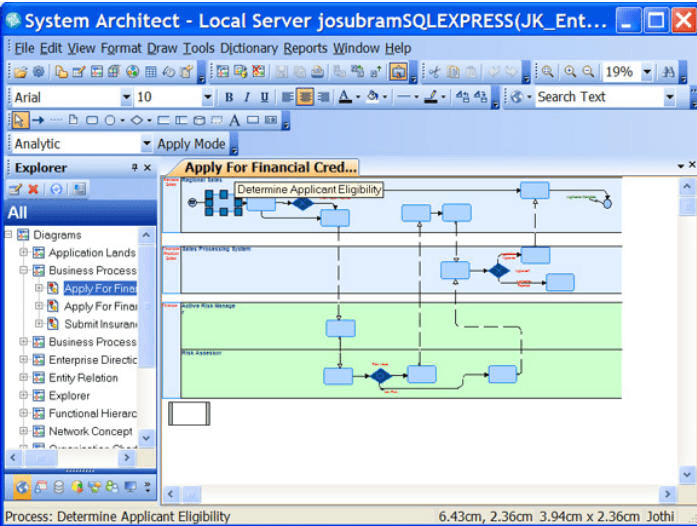Viewport: 697px width, 526px height.
Task: Close the Explorer panel
Action: pyautogui.click(x=148, y=168)
